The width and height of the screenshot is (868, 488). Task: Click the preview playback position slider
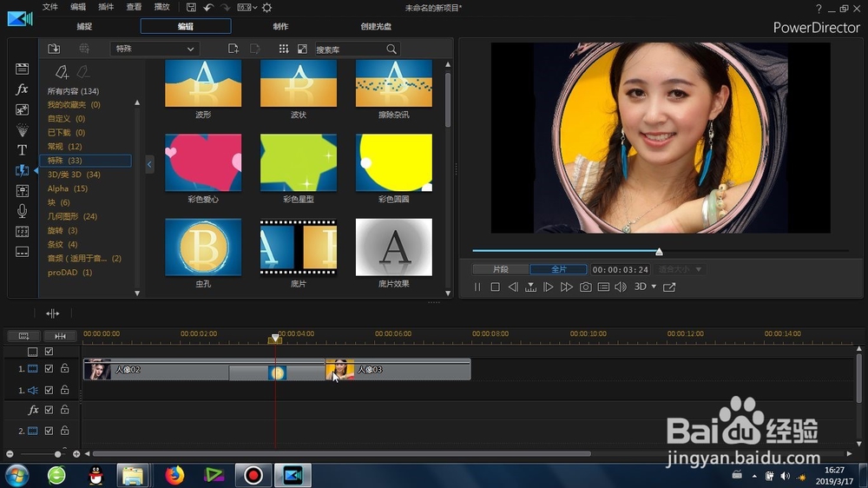[660, 252]
